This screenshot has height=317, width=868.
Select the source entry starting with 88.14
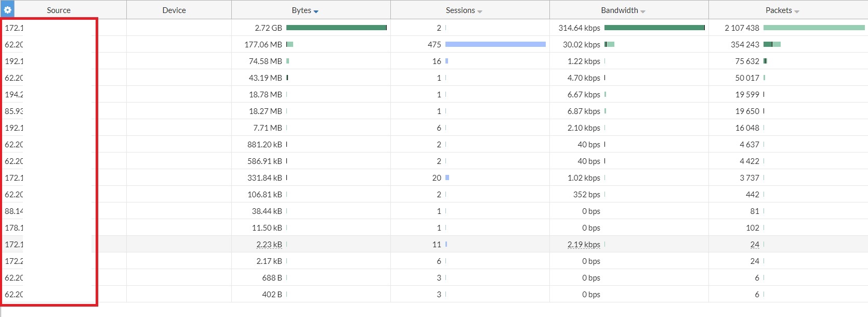point(14,211)
